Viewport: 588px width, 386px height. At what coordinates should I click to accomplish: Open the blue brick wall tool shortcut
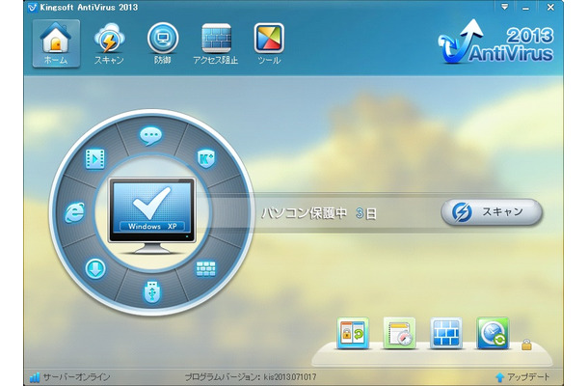pos(446,333)
